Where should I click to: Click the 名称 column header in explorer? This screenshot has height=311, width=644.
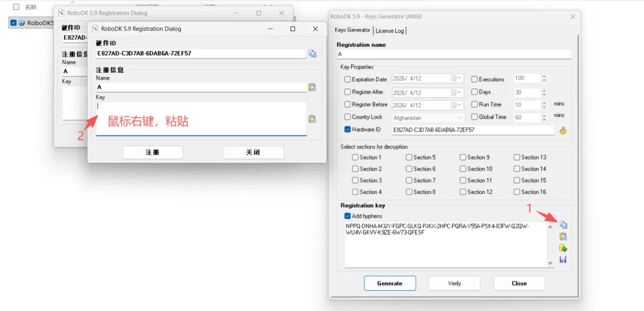(x=31, y=7)
